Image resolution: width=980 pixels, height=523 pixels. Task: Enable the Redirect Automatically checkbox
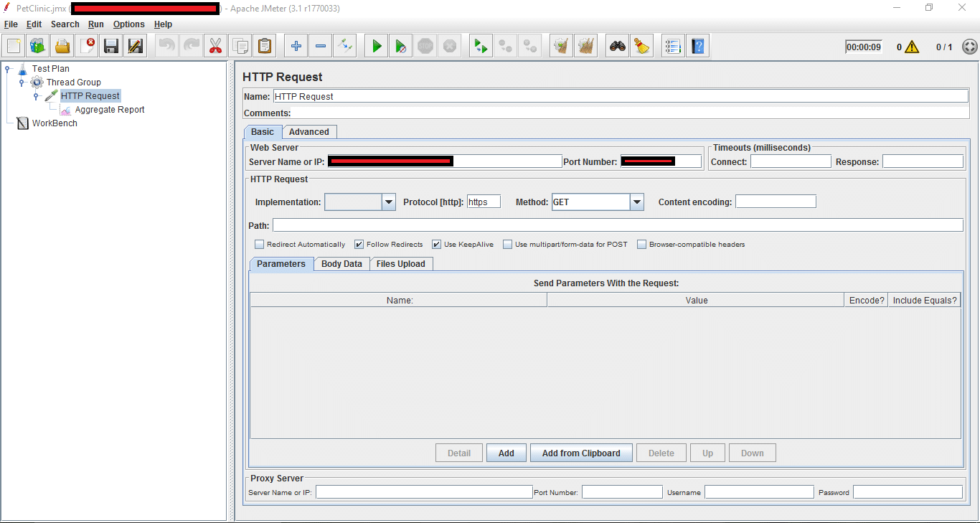tap(260, 245)
